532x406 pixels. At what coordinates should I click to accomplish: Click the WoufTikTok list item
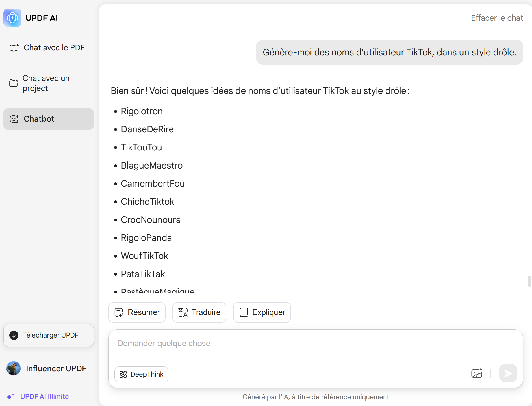[x=144, y=256]
